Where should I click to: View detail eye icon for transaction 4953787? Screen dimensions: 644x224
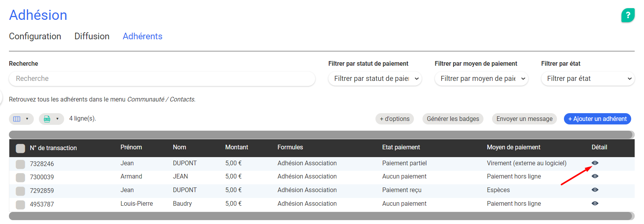coord(595,203)
